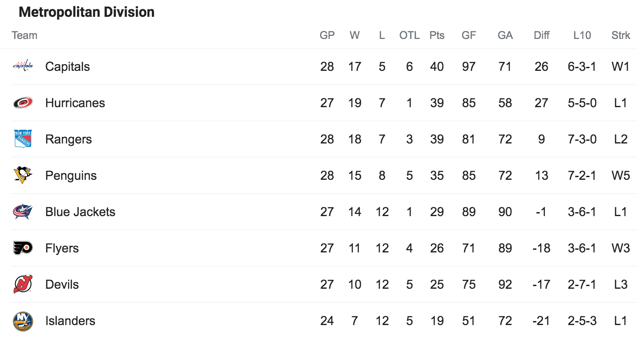Open the Blue Jackets logo
Image resolution: width=644 pixels, height=341 pixels.
pyautogui.click(x=23, y=212)
